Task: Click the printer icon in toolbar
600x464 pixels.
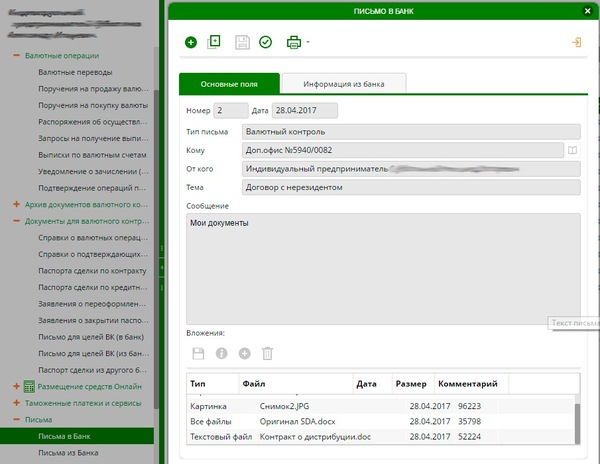Action: tap(293, 42)
